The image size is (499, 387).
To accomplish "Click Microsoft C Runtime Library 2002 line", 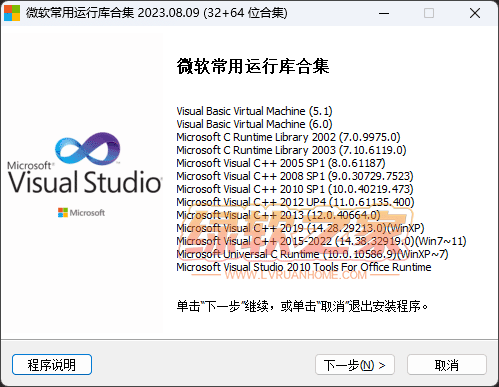I will pos(288,137).
